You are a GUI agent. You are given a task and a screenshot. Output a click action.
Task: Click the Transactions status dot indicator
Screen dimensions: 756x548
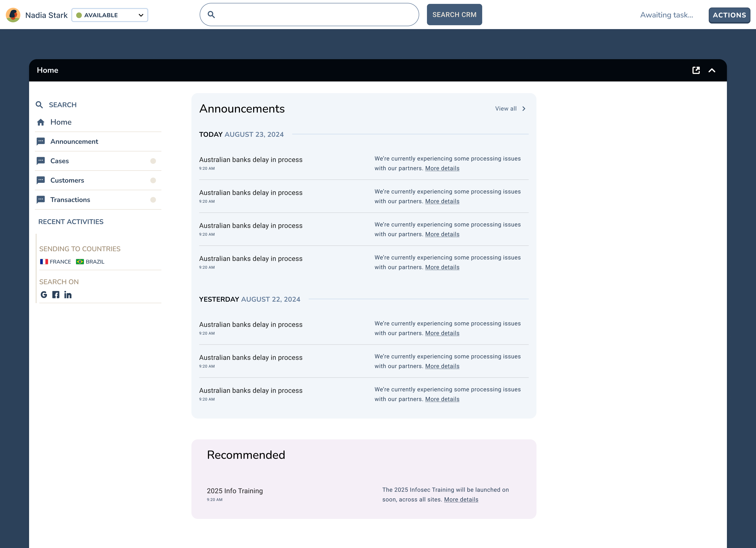(x=153, y=200)
